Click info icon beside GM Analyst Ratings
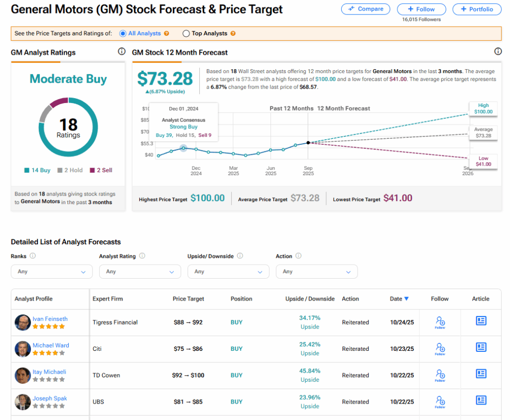This screenshot has height=420, width=510. (x=122, y=51)
